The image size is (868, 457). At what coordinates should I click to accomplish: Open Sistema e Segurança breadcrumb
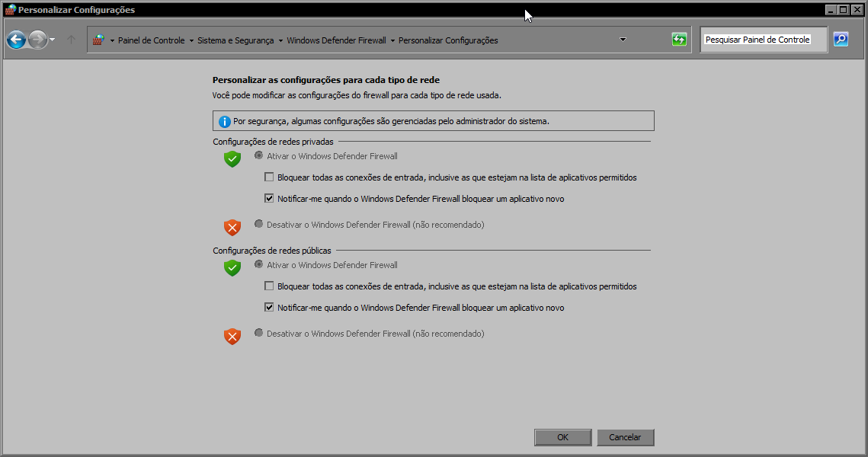(x=235, y=40)
